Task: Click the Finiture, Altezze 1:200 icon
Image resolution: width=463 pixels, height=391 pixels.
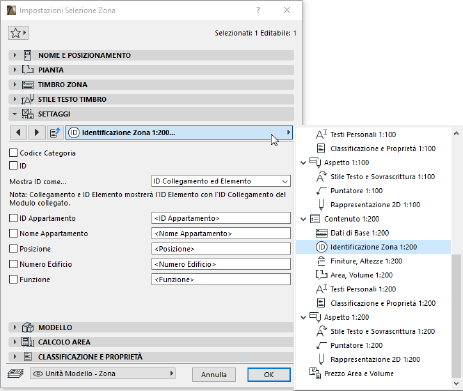Action: (321, 261)
